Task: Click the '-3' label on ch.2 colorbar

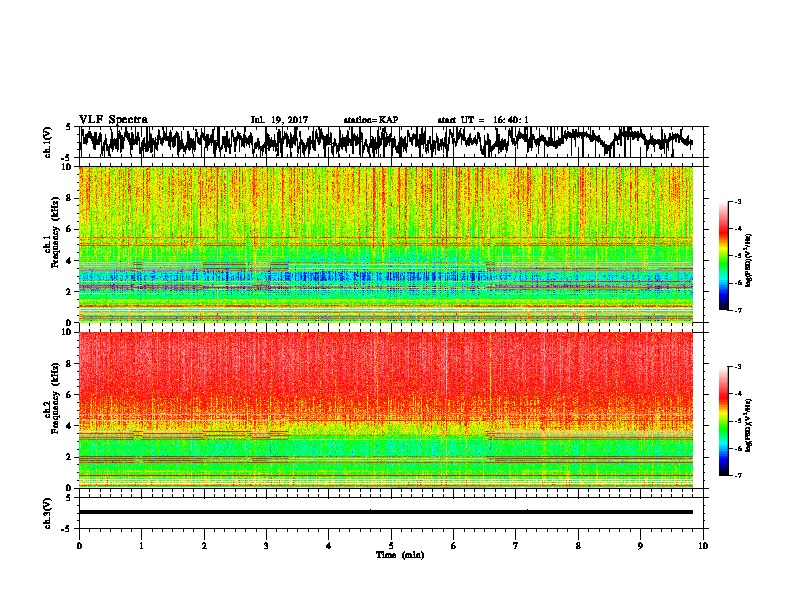Action: point(738,367)
